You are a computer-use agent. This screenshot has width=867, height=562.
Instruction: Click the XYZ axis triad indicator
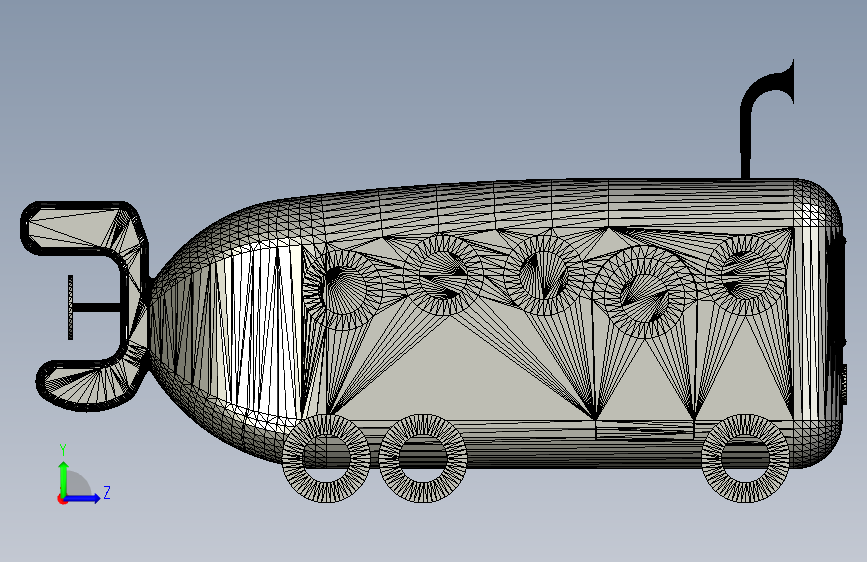(x=83, y=474)
